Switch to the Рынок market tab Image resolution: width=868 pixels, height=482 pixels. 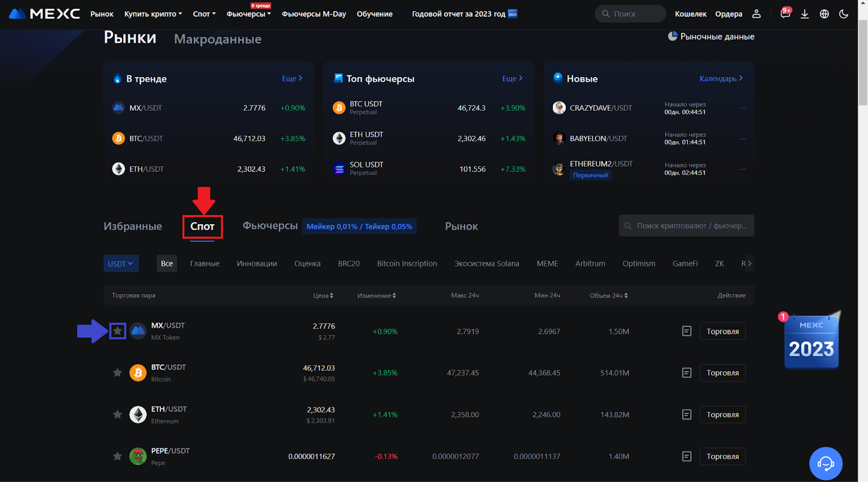(x=462, y=226)
